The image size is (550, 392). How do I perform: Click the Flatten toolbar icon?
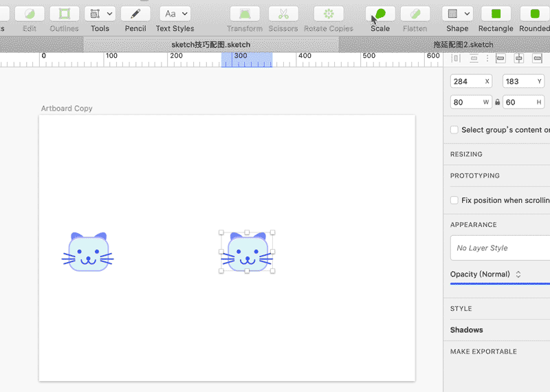[415, 14]
